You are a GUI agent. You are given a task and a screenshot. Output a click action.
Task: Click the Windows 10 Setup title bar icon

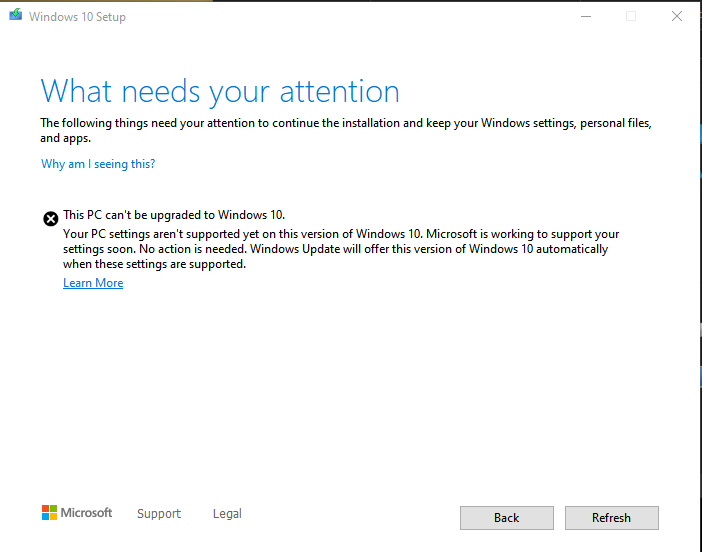(16, 15)
